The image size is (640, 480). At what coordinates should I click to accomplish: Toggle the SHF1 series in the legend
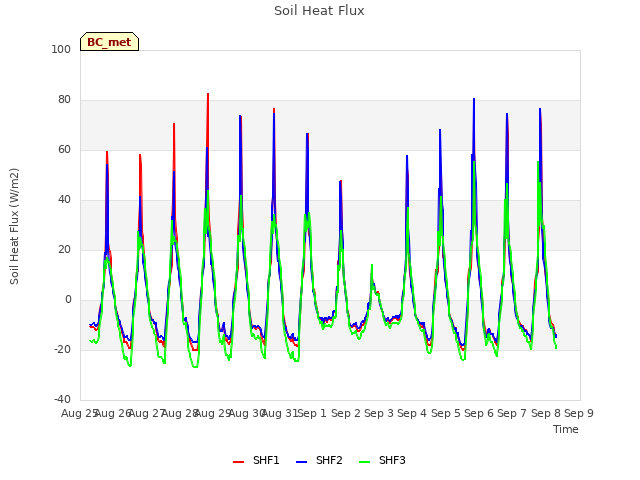coord(256,460)
